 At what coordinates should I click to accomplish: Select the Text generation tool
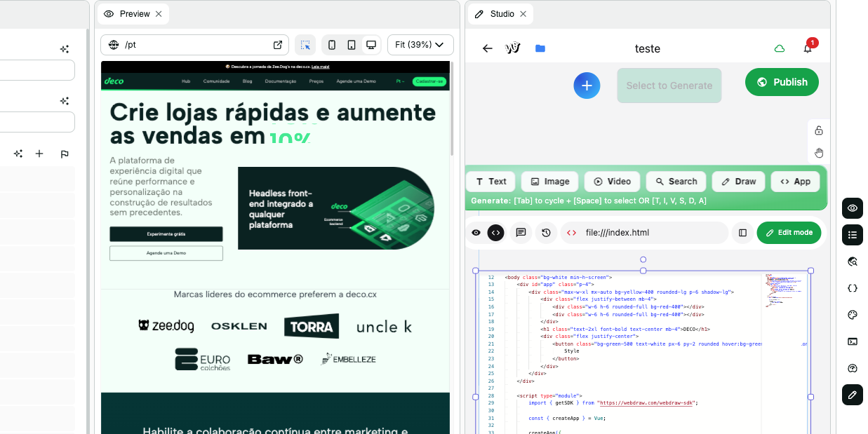coord(490,181)
